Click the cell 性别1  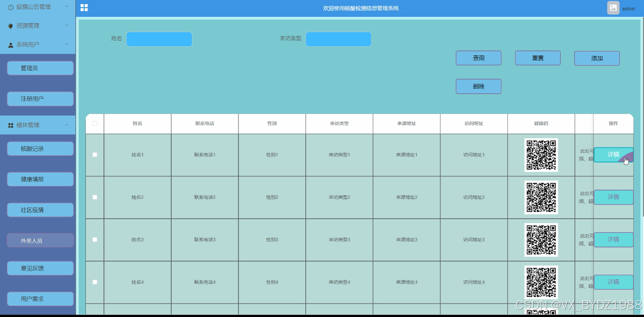[x=272, y=155]
